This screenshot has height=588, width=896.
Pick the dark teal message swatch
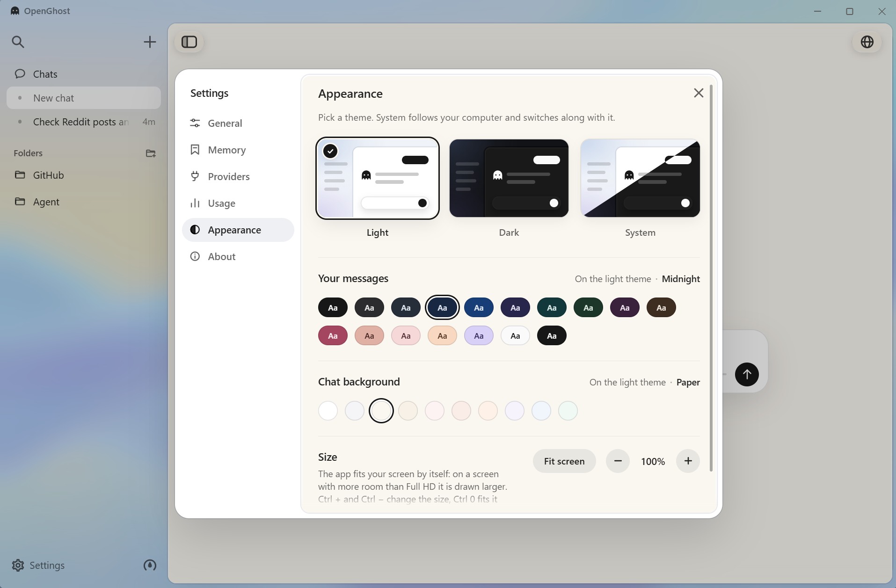pyautogui.click(x=552, y=307)
